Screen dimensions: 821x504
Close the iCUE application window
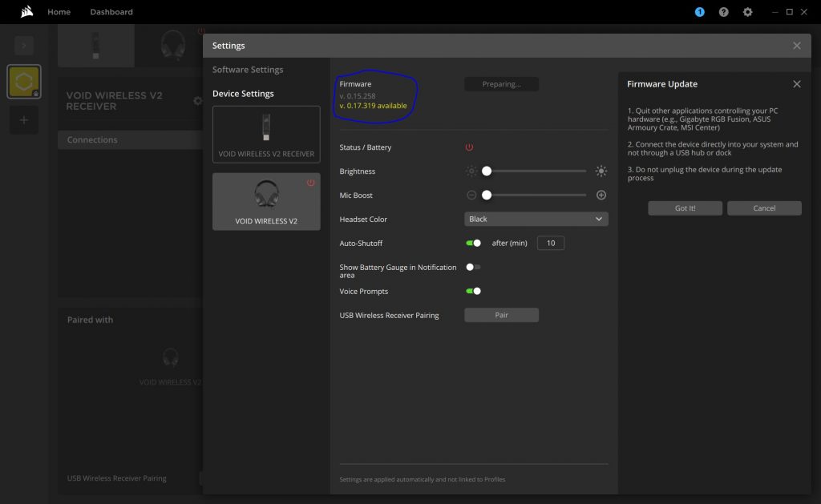[x=804, y=12]
